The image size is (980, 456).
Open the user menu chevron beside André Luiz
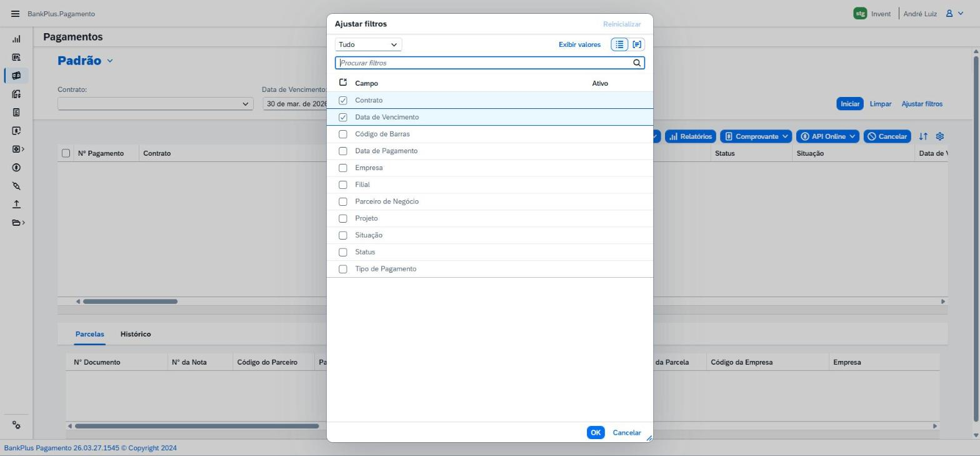(961, 13)
